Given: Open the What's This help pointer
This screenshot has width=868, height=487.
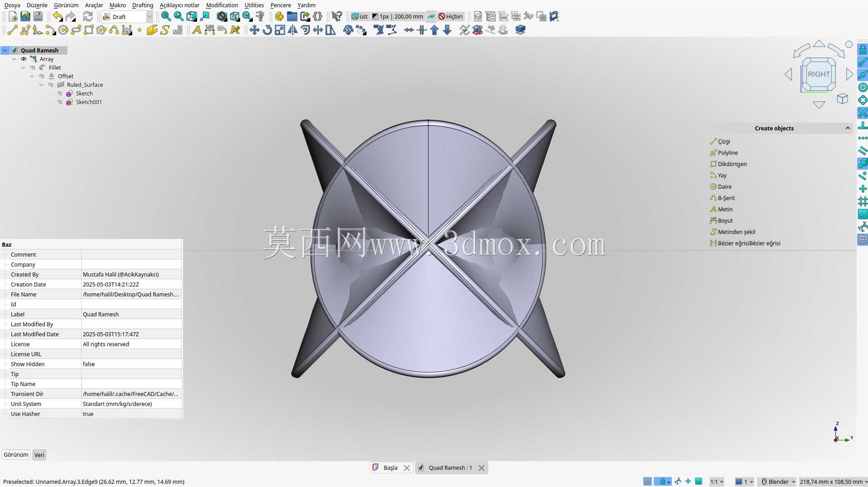Looking at the screenshot, I should [337, 17].
